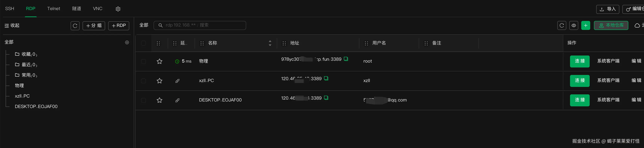Tick the checkbox for DESKTOP_EOJAF00 row

(x=143, y=100)
